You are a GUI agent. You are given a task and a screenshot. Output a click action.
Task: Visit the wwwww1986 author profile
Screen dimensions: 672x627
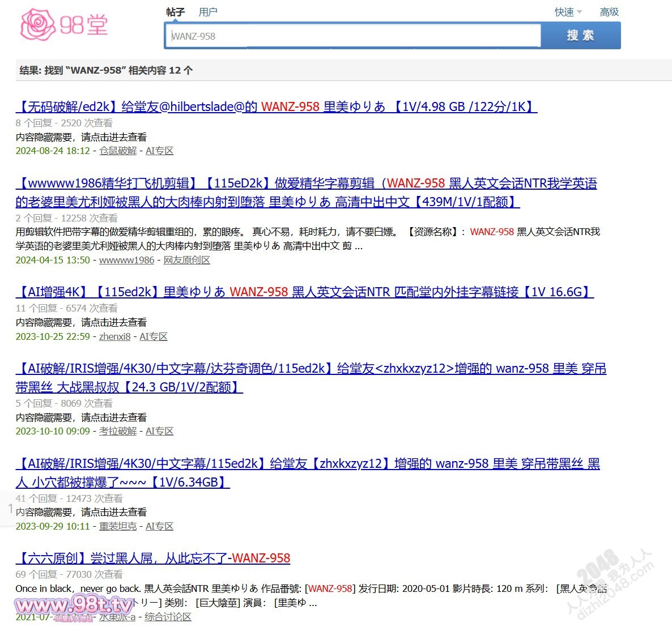tap(126, 260)
